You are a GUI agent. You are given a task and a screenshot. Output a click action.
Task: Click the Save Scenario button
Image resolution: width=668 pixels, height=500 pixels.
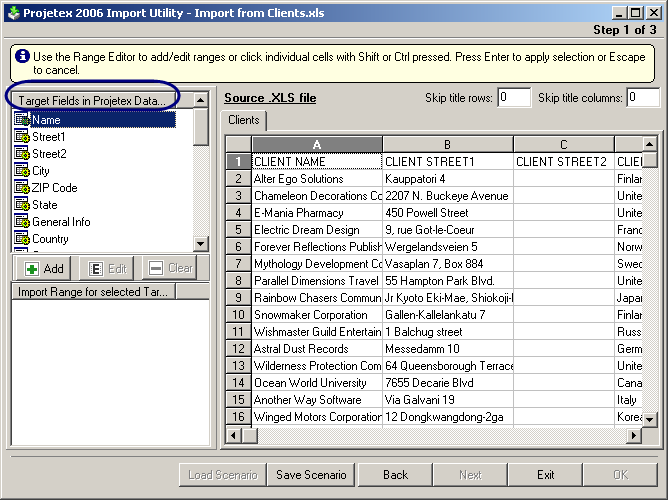coord(311,475)
